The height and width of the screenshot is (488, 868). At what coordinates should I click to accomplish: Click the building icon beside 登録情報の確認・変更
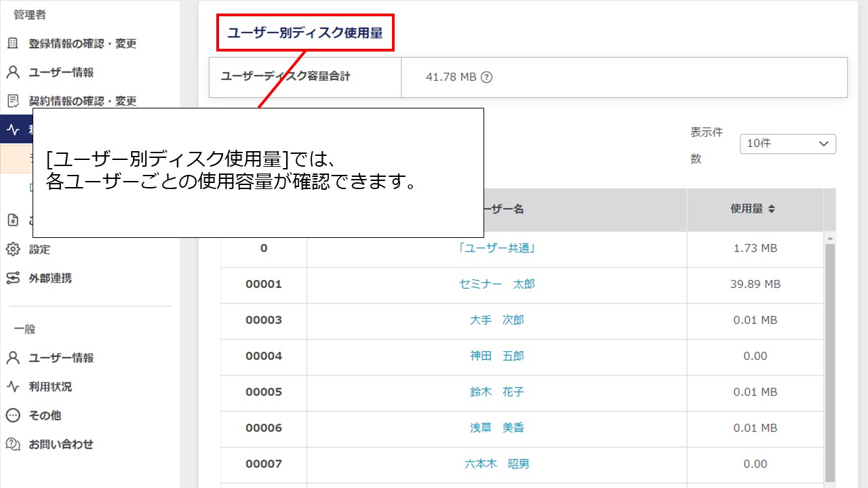[13, 43]
